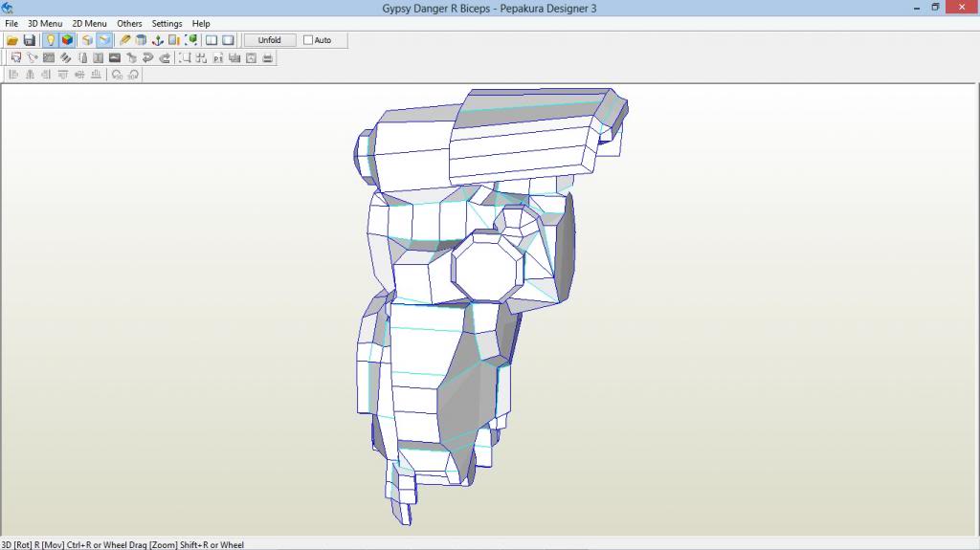This screenshot has height=550, width=980.
Task: Click the rotate 90 clockwise icon
Action: coord(133,75)
